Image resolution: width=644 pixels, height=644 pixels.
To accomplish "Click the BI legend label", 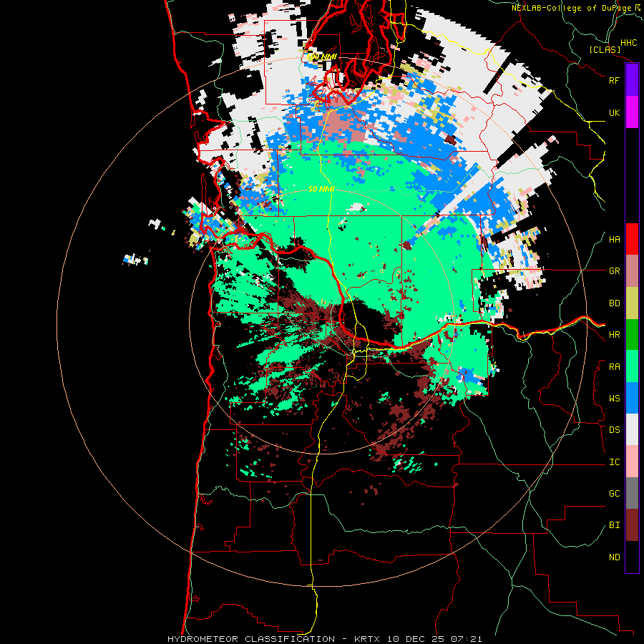I will [x=615, y=525].
